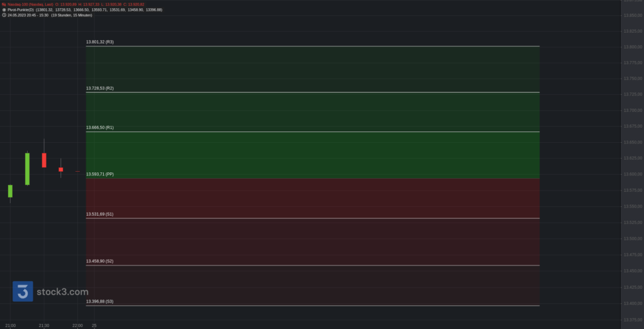Click the 13.531,69 (S1) support label

click(100, 215)
